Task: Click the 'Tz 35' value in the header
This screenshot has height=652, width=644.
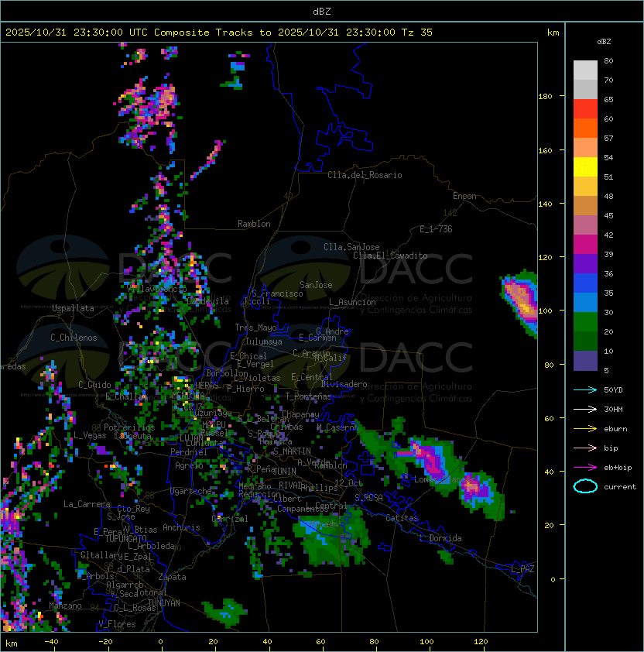Action: pyautogui.click(x=417, y=33)
